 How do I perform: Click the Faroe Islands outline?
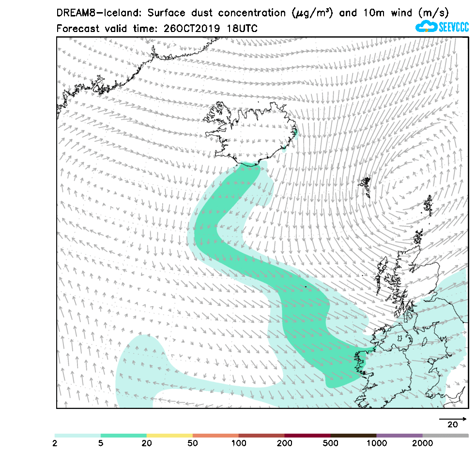pos(365,186)
